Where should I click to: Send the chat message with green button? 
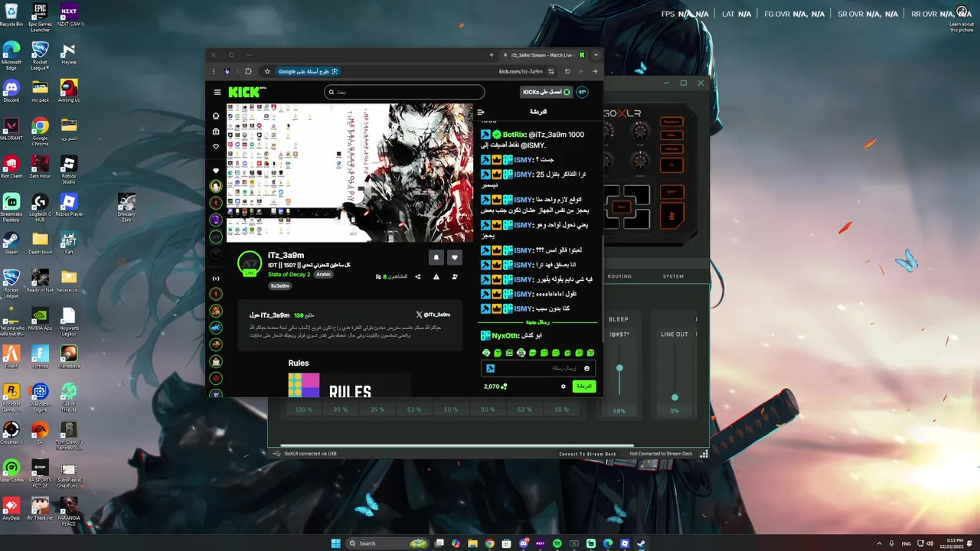(584, 386)
